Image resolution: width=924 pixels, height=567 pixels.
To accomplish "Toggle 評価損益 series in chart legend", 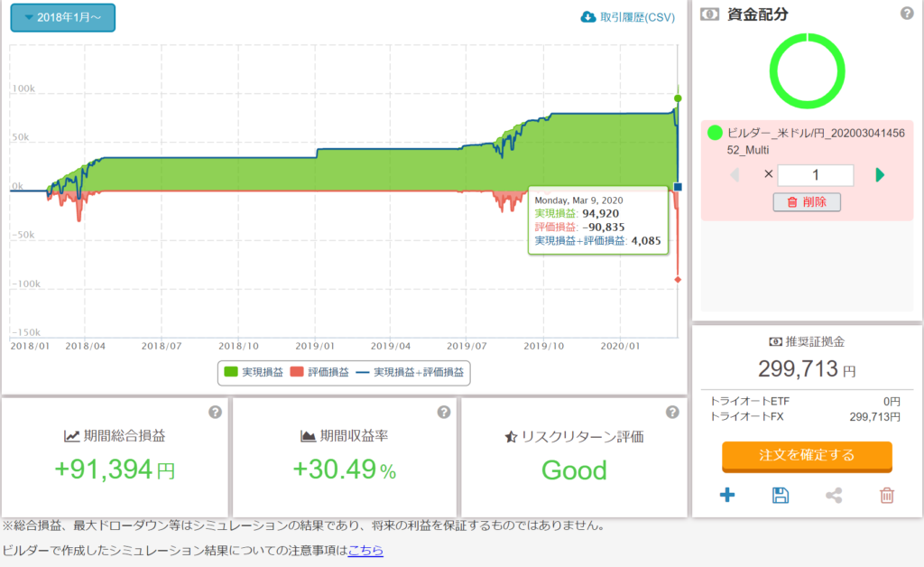I will click(320, 372).
